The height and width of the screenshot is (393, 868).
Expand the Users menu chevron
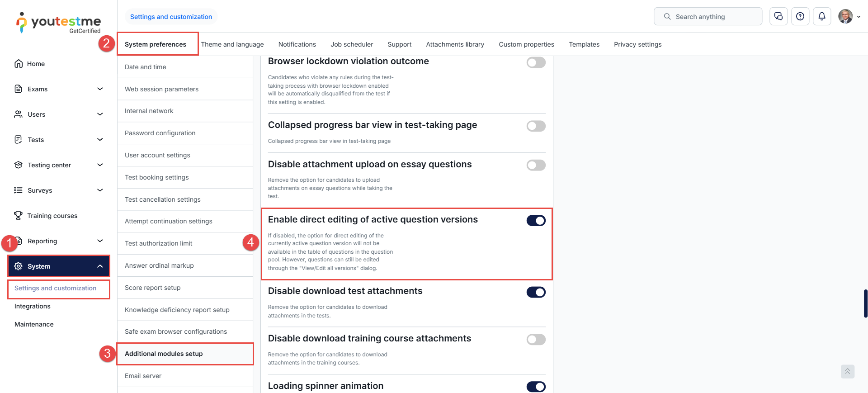tap(100, 114)
